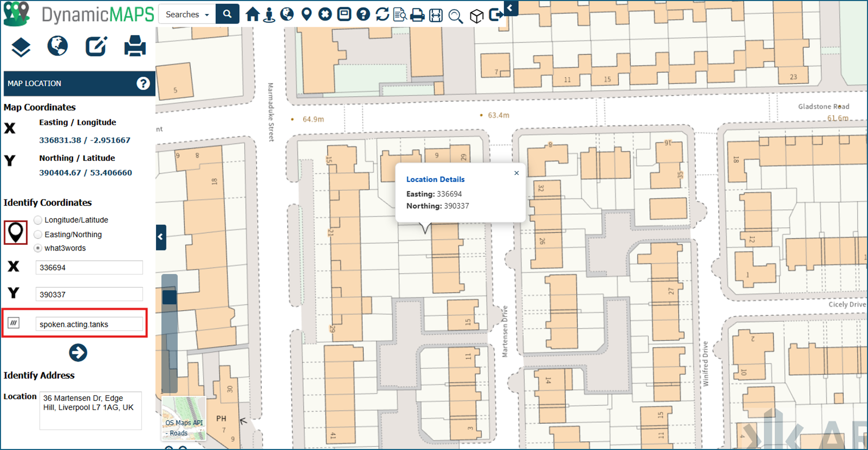
Task: Click the zoom slider handle
Action: [x=169, y=297]
